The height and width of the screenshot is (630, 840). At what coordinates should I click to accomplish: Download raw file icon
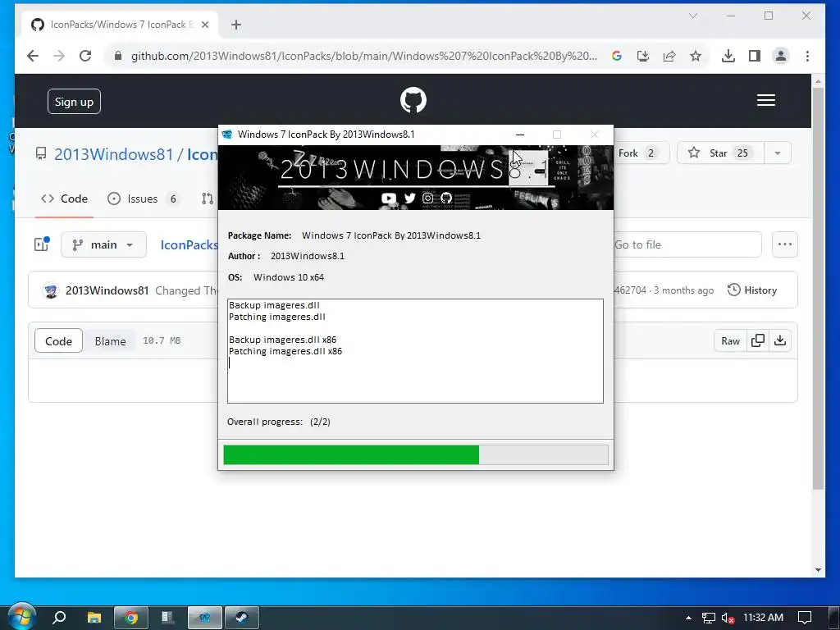click(x=780, y=340)
